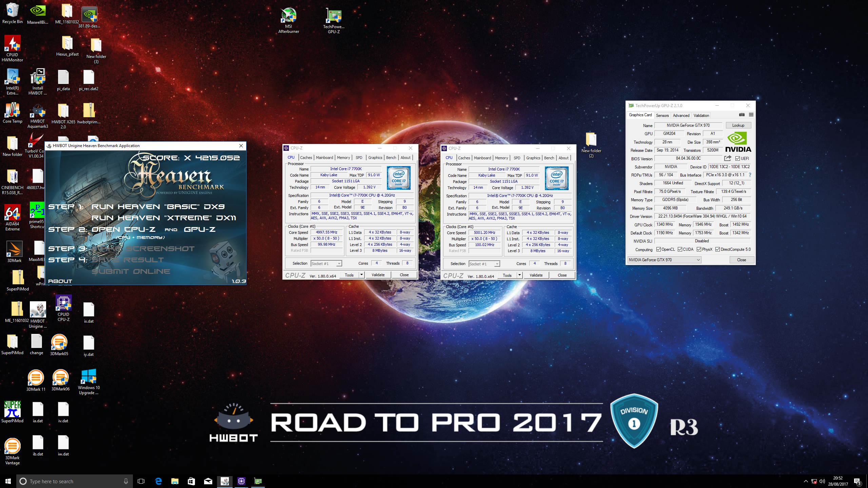Click the Lookup button in GPU-Z
This screenshot has width=868, height=488.
(x=738, y=125)
